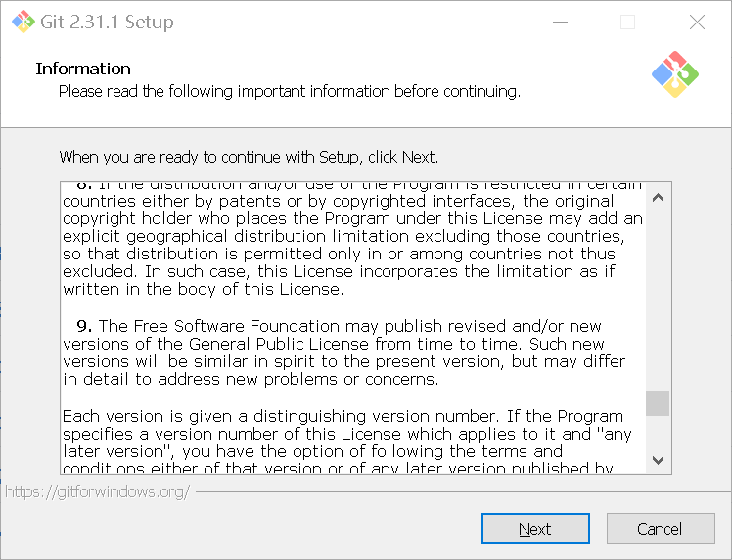Close the Git 2.31.1 Setup window
The height and width of the screenshot is (560, 732).
click(697, 23)
